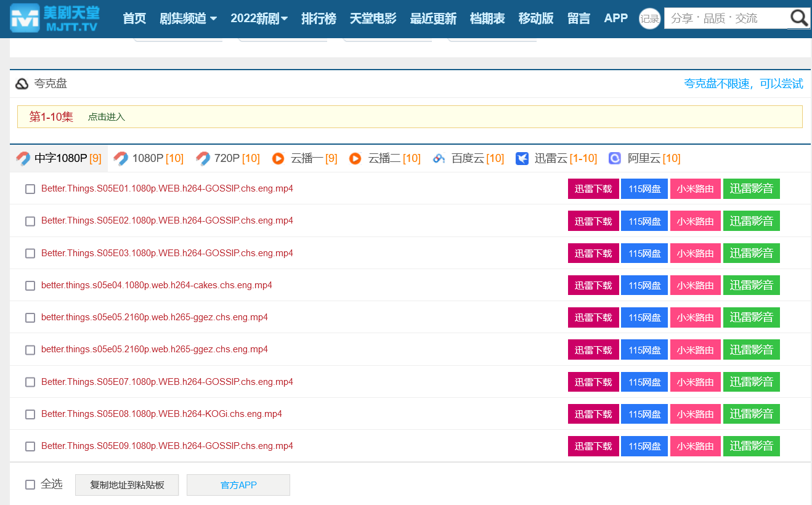812x505 pixels.
Task: Click the 夸克盘 cloud icon
Action: pyautogui.click(x=22, y=84)
